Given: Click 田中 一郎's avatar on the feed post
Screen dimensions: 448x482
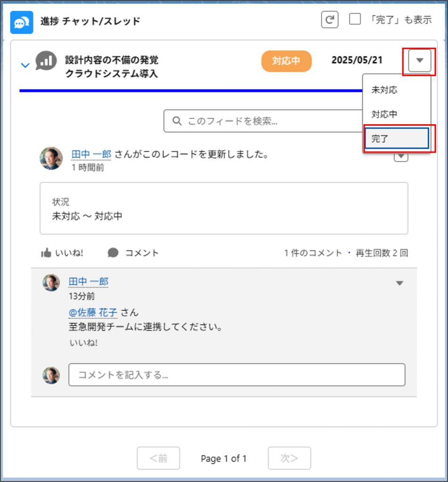Looking at the screenshot, I should click(51, 159).
